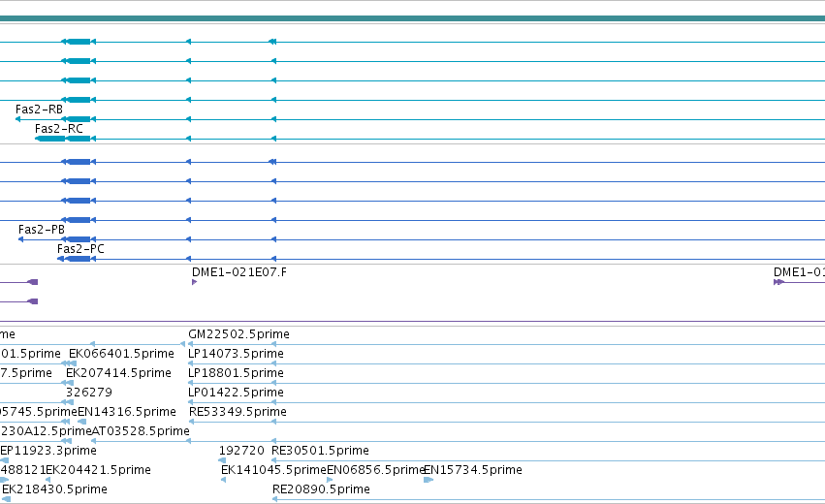Screen dimensions: 825x504
Task: Select the Fas2-RC transcript label
Action: (x=58, y=129)
